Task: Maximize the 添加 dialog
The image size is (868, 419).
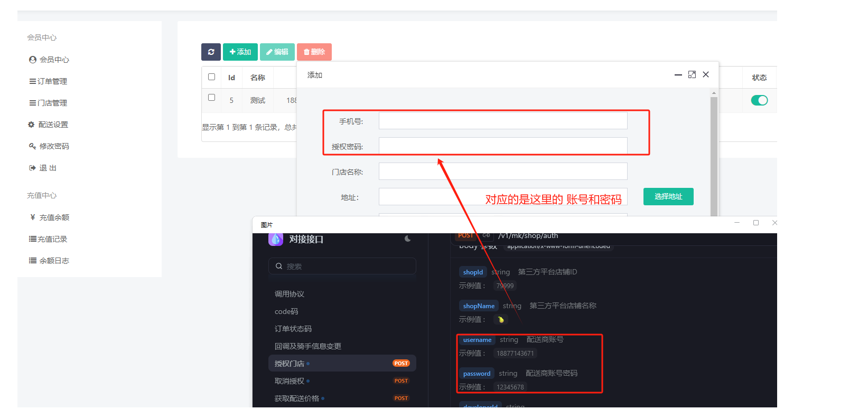Action: (692, 74)
